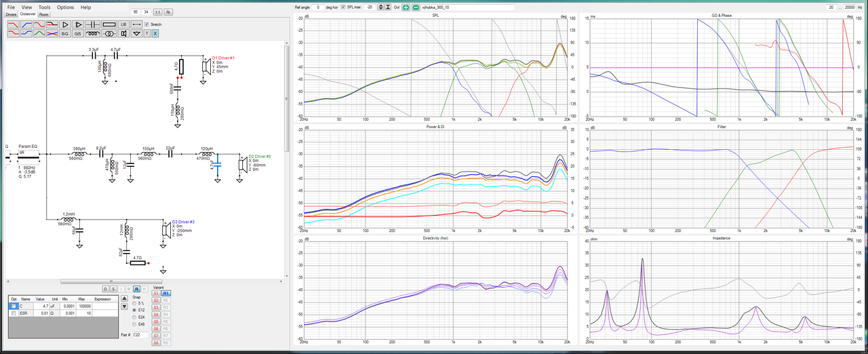
Task: Click the T toolbar button
Action: click(147, 33)
